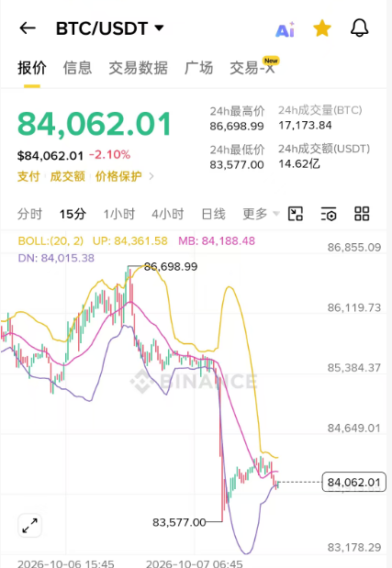Tap the 价格保护 tag link

(118, 176)
